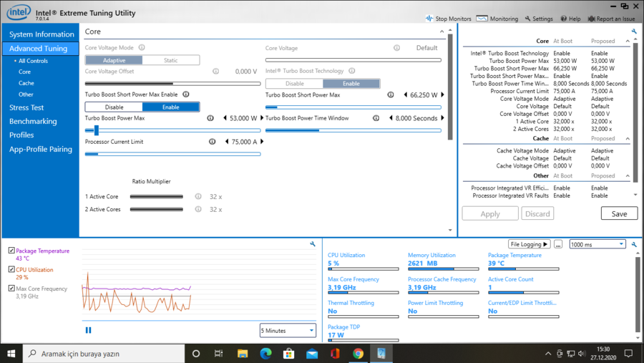Click info icon for 2 Active Cores ratio
Screen dimensions: 644x363
click(198, 209)
